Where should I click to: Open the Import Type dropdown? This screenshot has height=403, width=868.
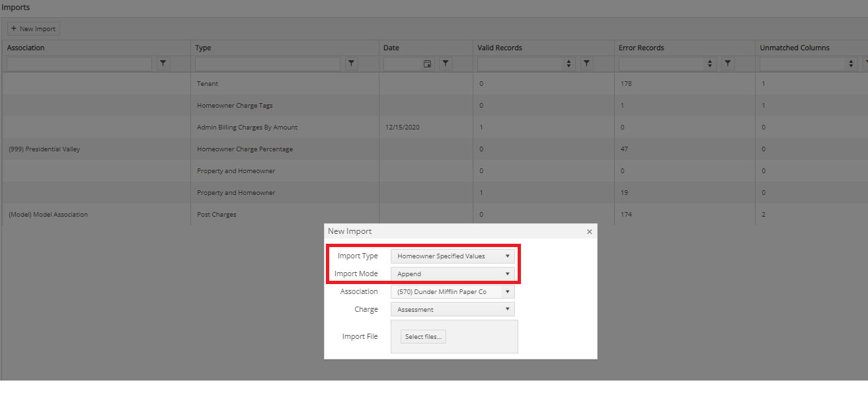point(453,256)
